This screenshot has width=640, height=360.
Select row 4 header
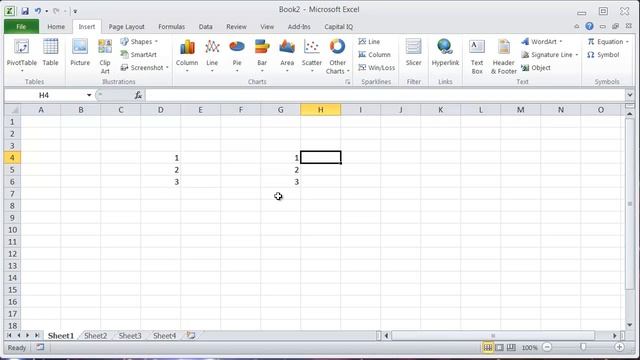point(12,158)
